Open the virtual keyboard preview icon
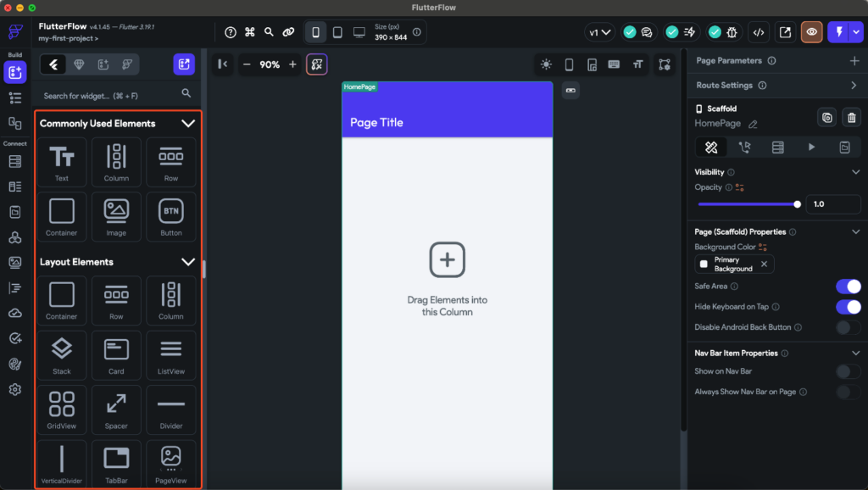The width and height of the screenshot is (868, 490). coord(615,64)
